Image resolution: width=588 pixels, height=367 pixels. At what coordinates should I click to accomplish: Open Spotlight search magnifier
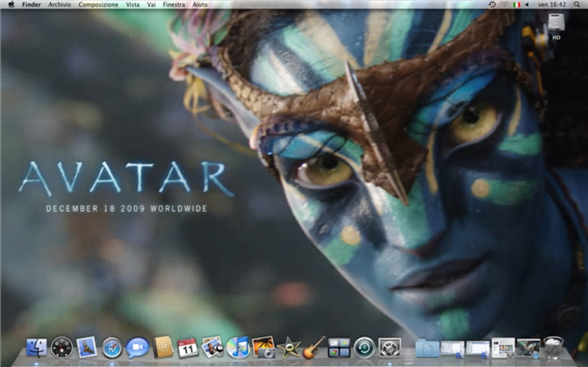576,5
